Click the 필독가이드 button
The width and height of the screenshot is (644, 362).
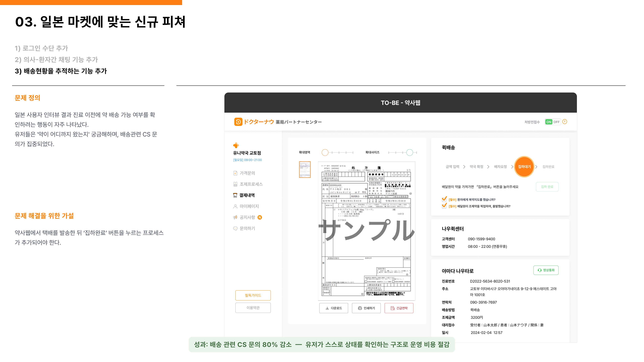coord(253,295)
